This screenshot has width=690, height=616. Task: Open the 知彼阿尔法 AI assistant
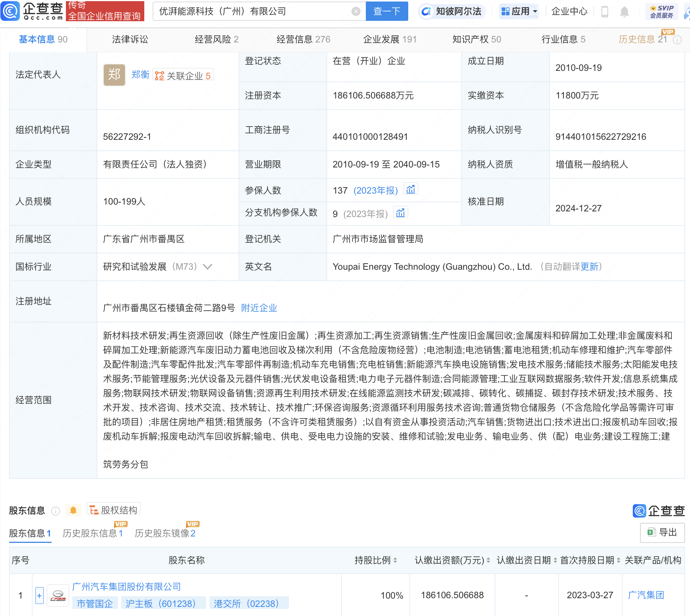click(451, 11)
